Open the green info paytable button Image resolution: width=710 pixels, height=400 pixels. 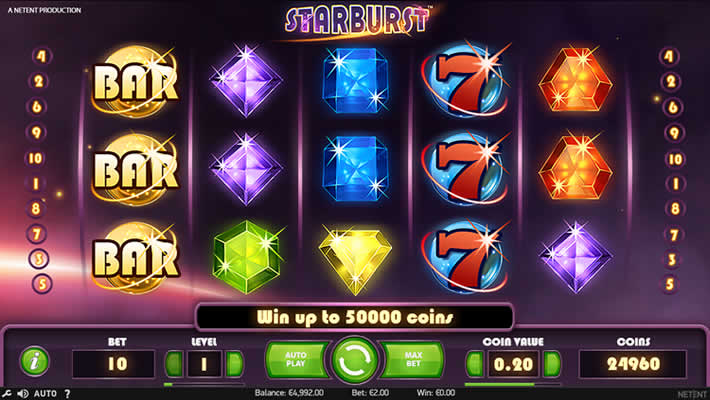coord(34,361)
